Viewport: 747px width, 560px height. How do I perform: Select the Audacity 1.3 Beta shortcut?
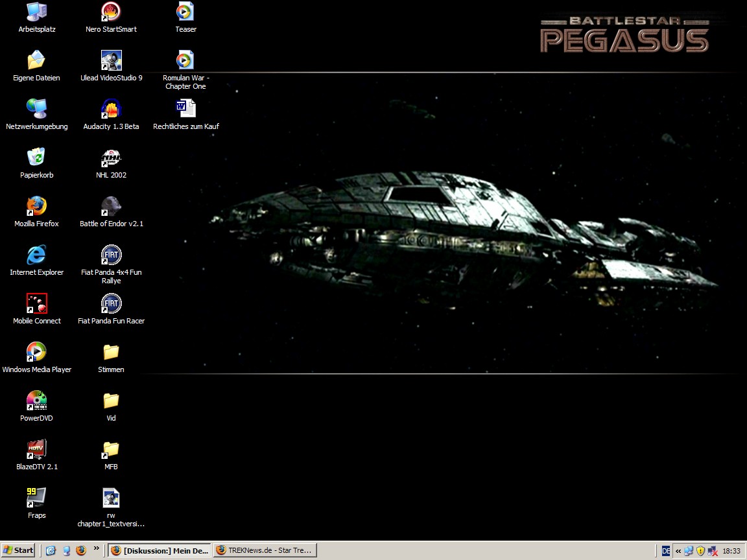coord(111,109)
